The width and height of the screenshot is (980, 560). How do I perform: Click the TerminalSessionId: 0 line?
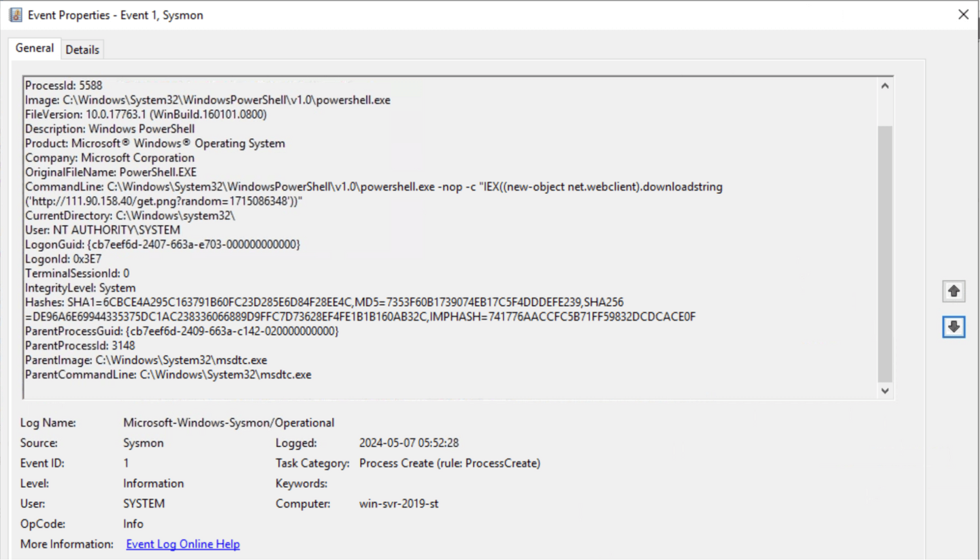coord(77,273)
